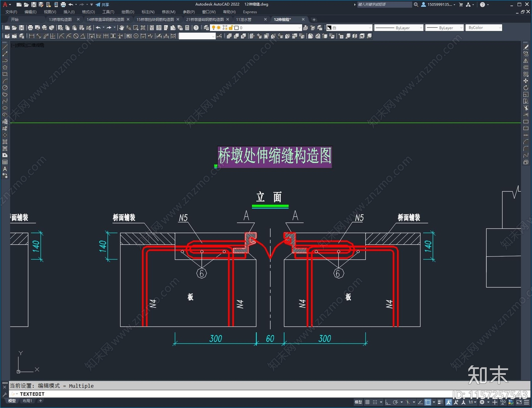The width and height of the screenshot is (532, 408).
Task: Toggle grid display in status bar
Action: click(x=367, y=402)
